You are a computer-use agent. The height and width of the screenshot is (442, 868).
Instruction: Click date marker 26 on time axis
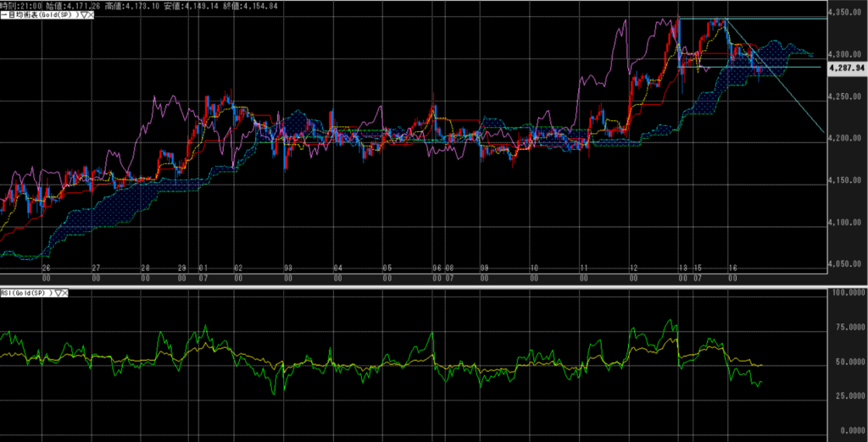pos(46,268)
